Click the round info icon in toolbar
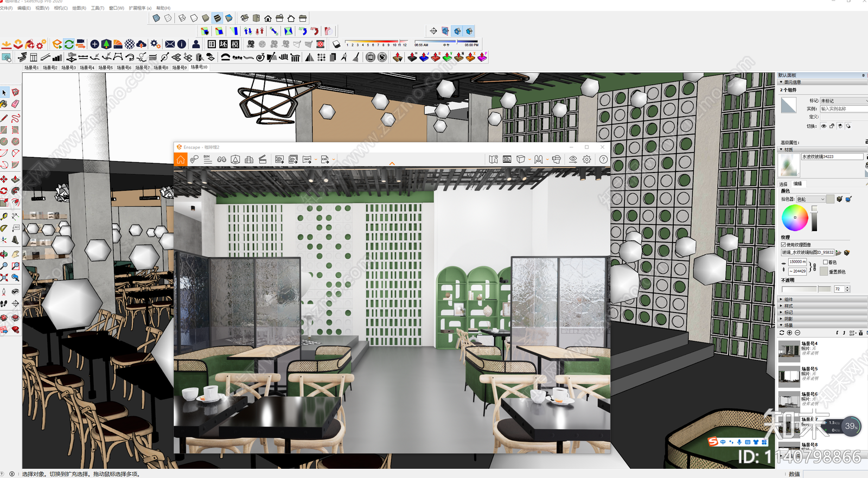 (182, 44)
